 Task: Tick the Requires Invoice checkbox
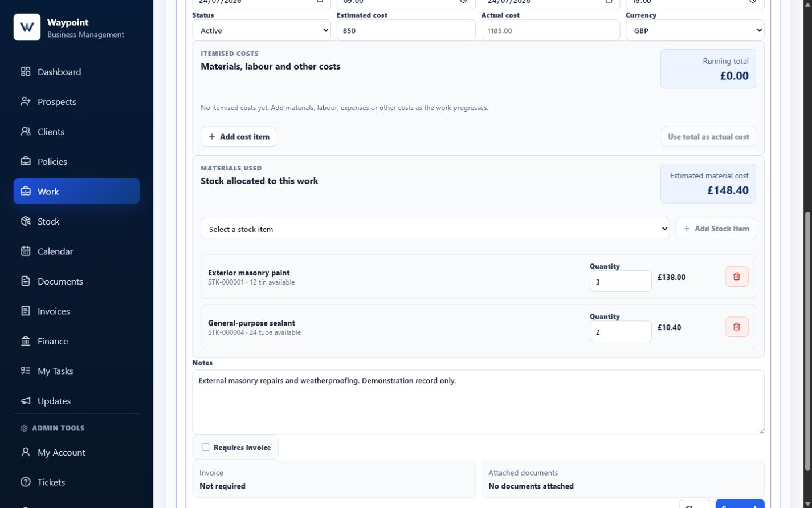click(206, 447)
